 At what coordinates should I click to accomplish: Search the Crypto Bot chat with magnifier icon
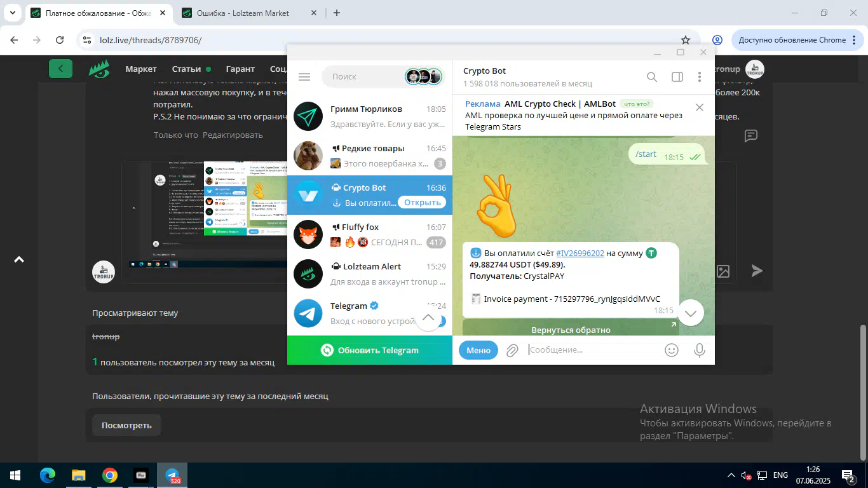point(652,77)
